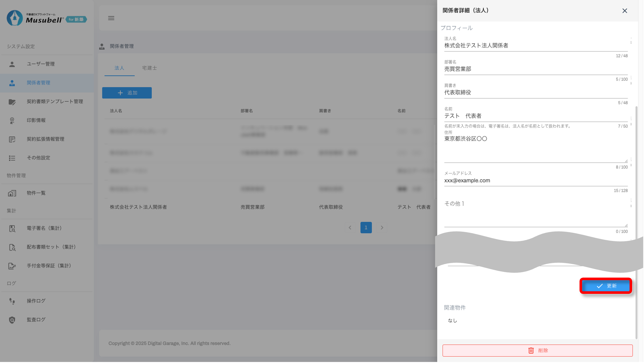Open 監査ログ shield icon
This screenshot has width=644, height=363.
point(12,320)
